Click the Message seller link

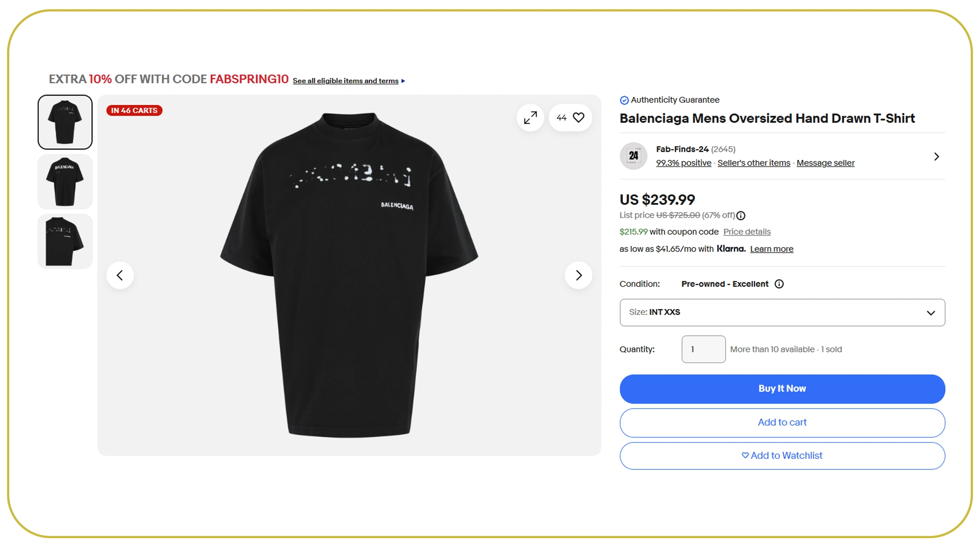click(x=825, y=163)
